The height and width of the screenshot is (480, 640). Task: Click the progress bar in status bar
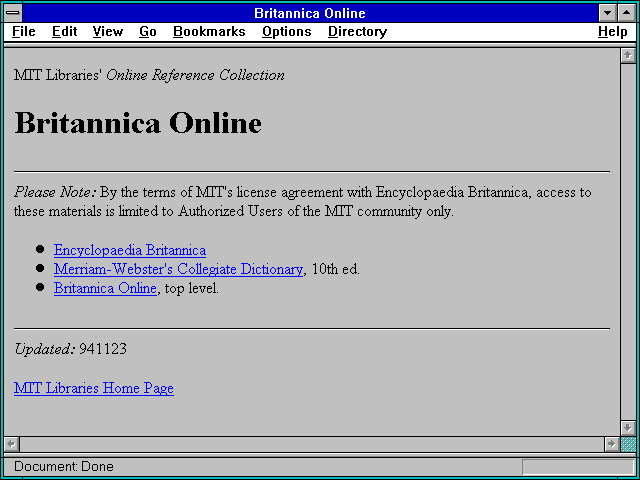578,467
